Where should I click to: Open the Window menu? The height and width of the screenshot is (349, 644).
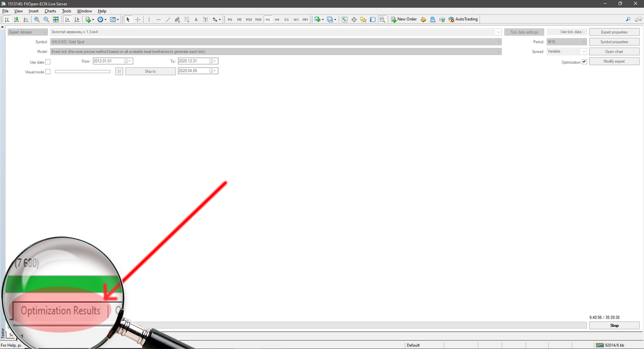point(84,11)
